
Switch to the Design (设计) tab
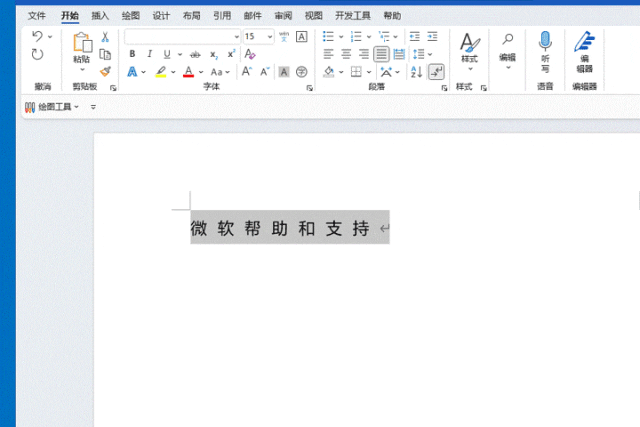pos(161,16)
